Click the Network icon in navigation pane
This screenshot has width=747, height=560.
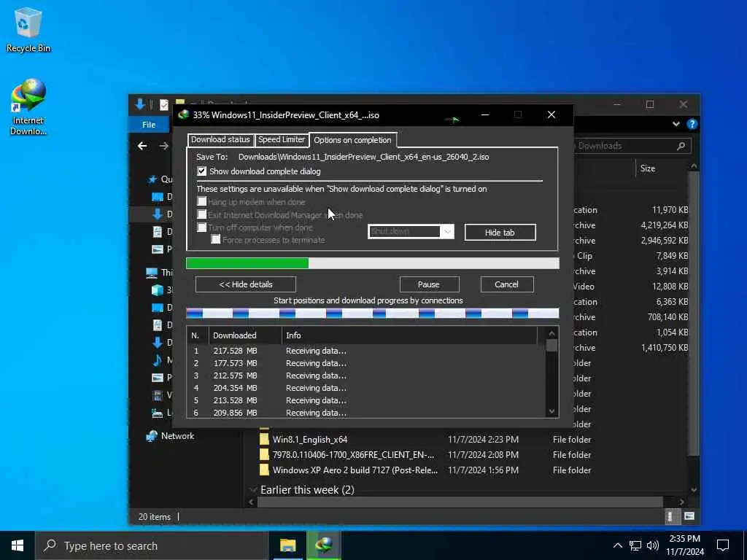click(x=152, y=436)
